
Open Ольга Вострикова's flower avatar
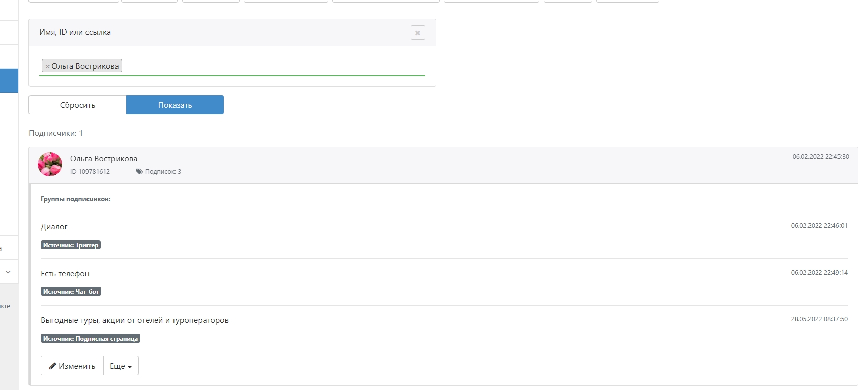50,164
